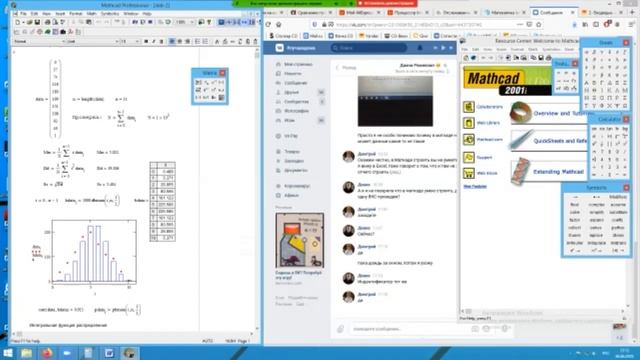This screenshot has width=640, height=360.
Task: Click the Open file icon in Mathcad toolbar
Action: click(x=29, y=22)
